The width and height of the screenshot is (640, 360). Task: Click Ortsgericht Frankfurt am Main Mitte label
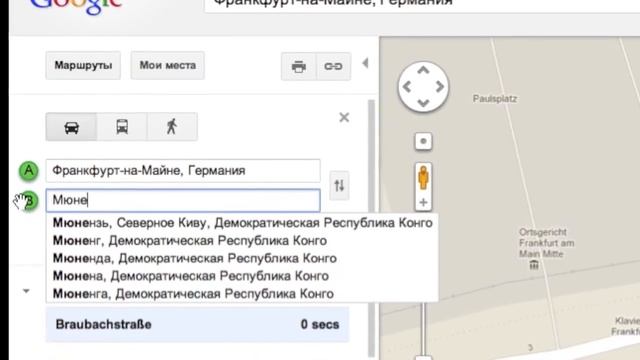[x=546, y=243]
